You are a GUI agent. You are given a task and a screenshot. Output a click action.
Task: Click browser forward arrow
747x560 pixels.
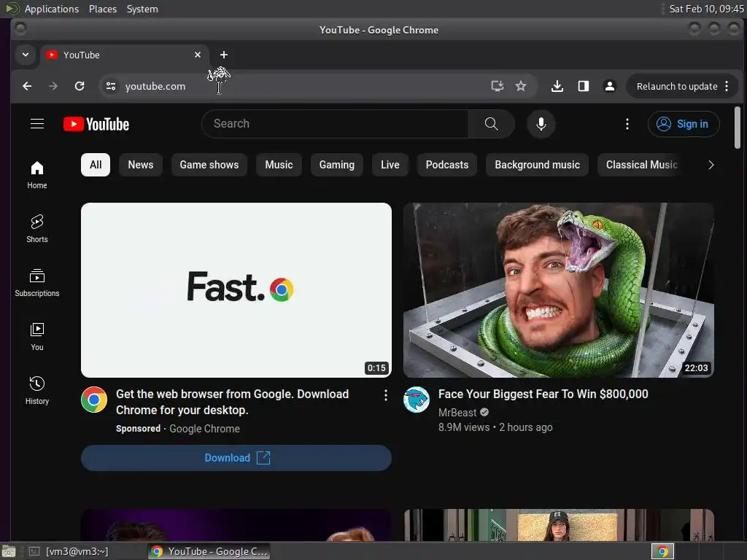53,86
